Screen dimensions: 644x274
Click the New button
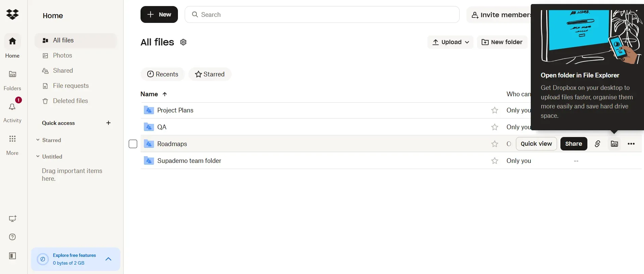[159, 14]
